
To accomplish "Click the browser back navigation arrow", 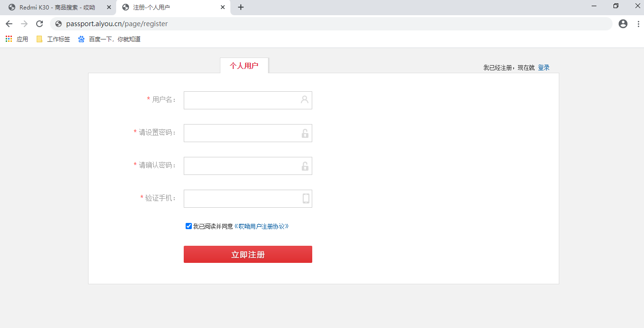I will point(9,23).
